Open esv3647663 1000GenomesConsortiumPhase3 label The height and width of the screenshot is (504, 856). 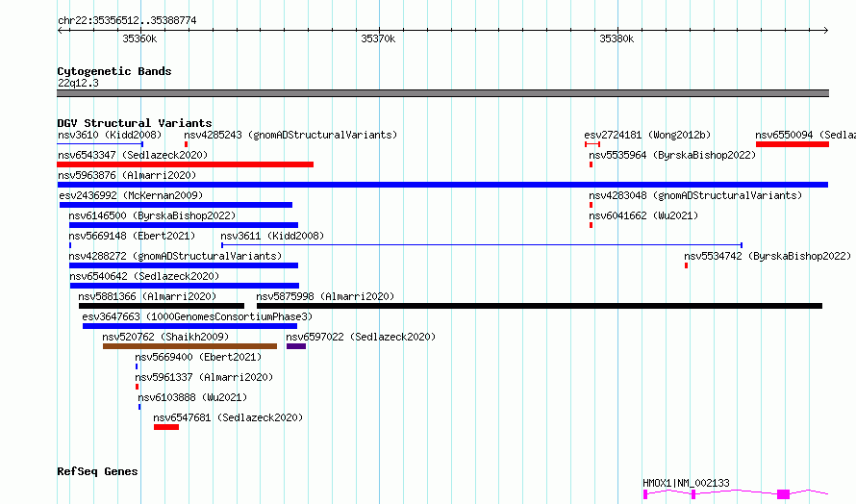click(197, 316)
